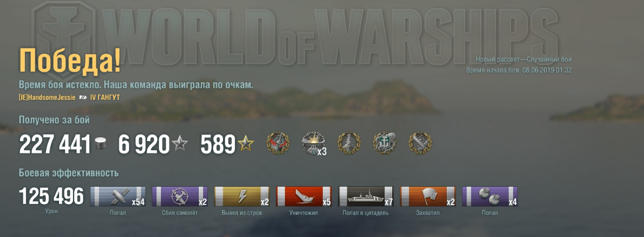Open the 'Попал в цитадель' x7 ribbon

pos(366,196)
